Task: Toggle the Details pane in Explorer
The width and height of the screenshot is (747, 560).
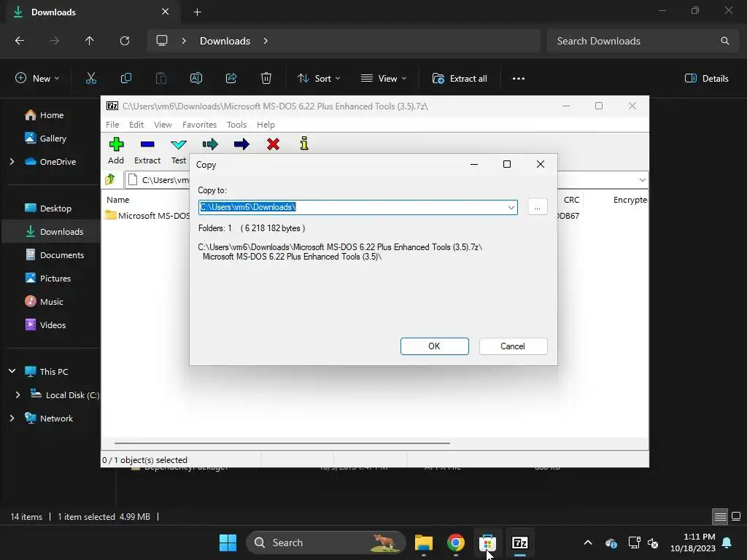Action: (x=706, y=79)
